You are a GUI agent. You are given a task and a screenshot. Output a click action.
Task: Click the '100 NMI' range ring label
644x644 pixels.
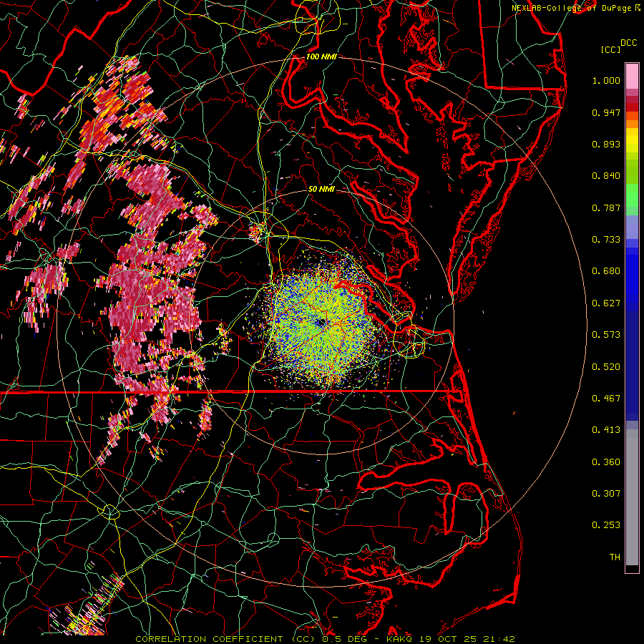coord(321,57)
